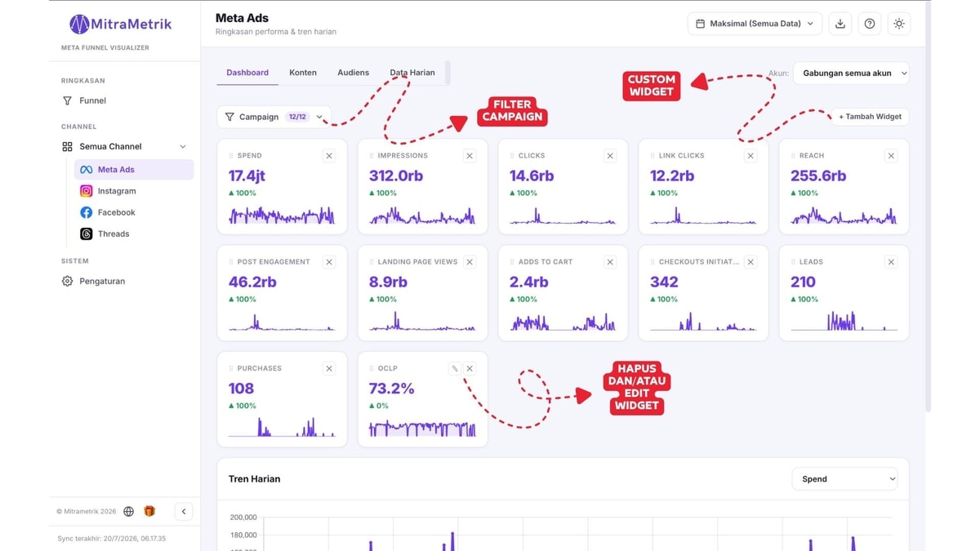Open the help question mark icon
This screenshot has width=980, height=551.
[x=870, y=24]
